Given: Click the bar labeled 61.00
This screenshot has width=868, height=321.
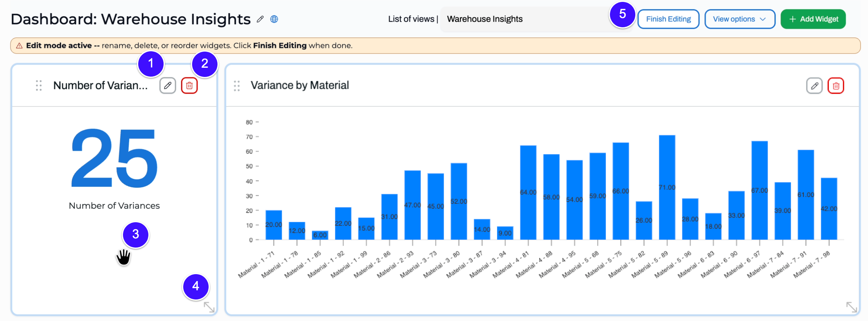Looking at the screenshot, I should click(806, 195).
